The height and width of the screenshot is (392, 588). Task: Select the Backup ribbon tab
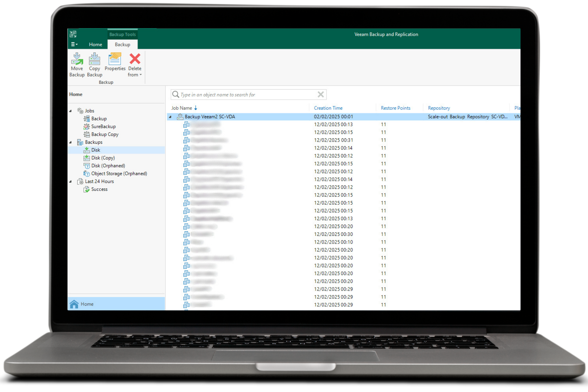point(123,44)
